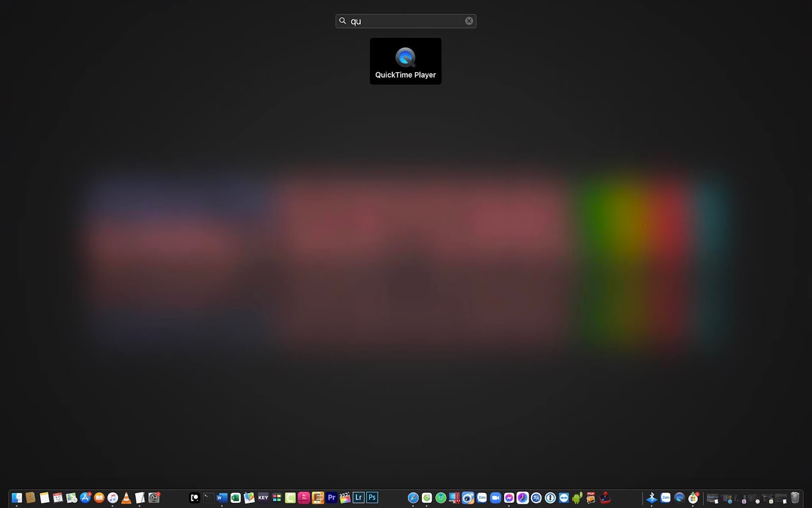The height and width of the screenshot is (508, 812).
Task: Open Messenger from the Dock
Action: click(509, 498)
